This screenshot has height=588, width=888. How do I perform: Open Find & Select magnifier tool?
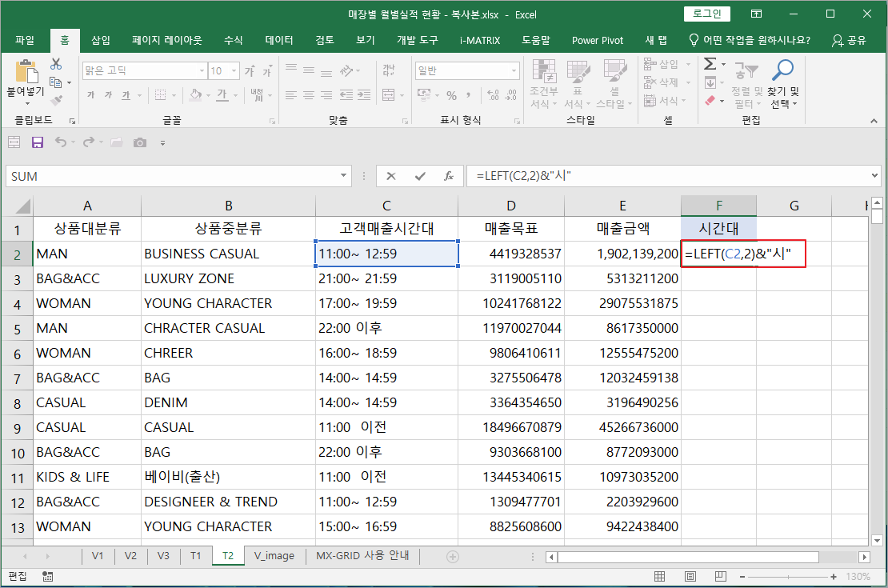(x=784, y=71)
